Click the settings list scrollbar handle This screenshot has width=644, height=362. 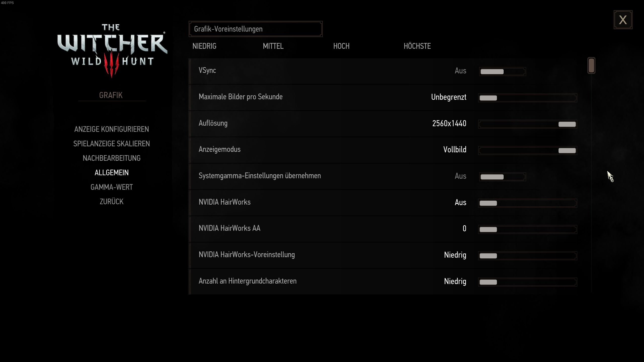591,65
